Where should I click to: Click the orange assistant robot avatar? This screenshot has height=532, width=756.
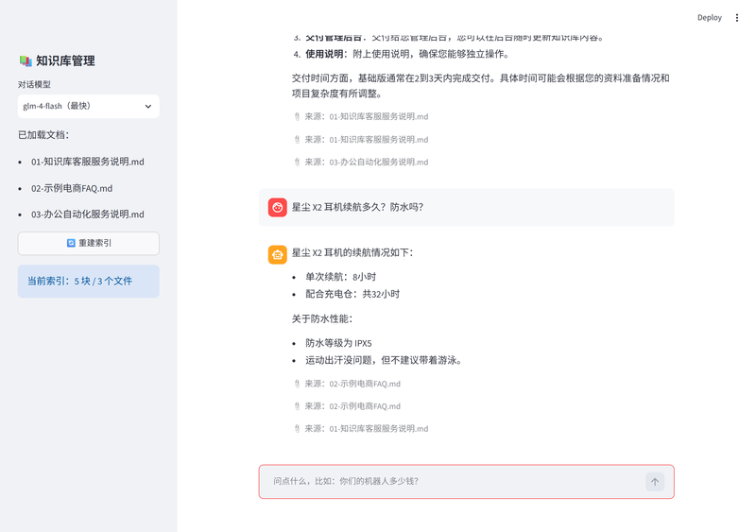(x=277, y=255)
